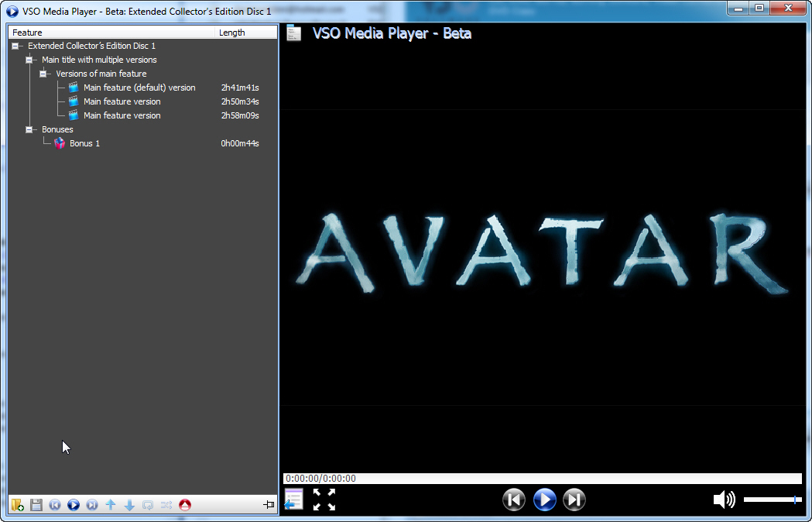Screen dimensions: 812x522
Task: Hide the playlist panel using the list-arrow icon
Action: pyautogui.click(x=293, y=500)
